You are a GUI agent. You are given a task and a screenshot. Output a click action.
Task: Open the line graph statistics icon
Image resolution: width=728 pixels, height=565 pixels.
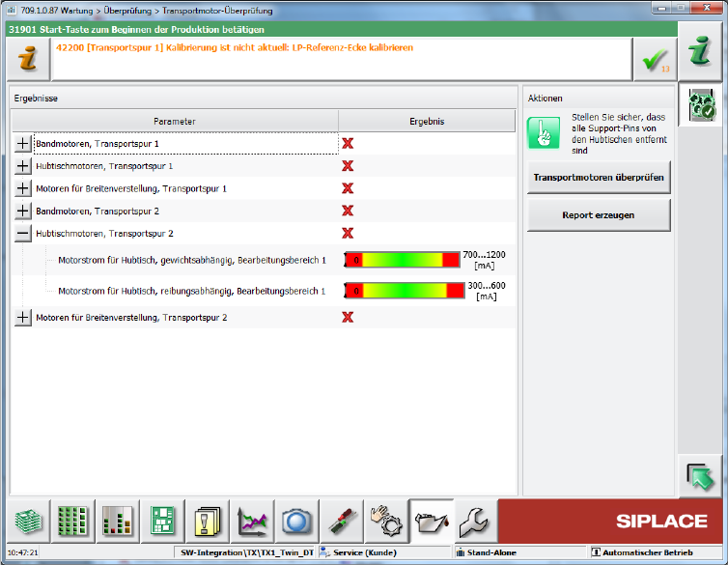coord(252,521)
